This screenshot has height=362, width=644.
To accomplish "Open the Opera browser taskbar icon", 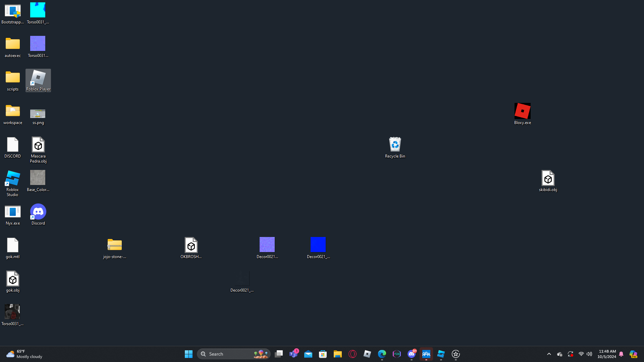I will pos(352,354).
